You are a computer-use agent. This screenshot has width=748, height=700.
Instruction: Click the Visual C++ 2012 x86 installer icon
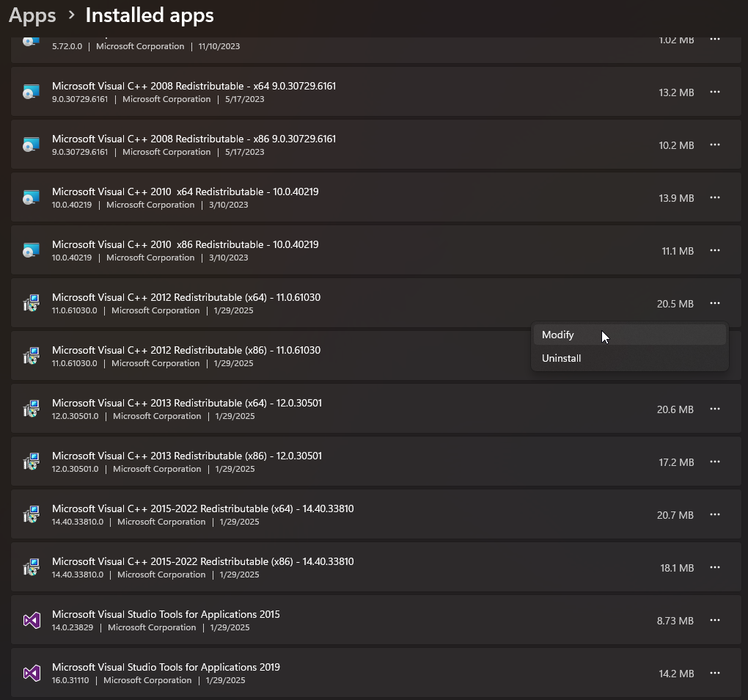click(x=31, y=357)
